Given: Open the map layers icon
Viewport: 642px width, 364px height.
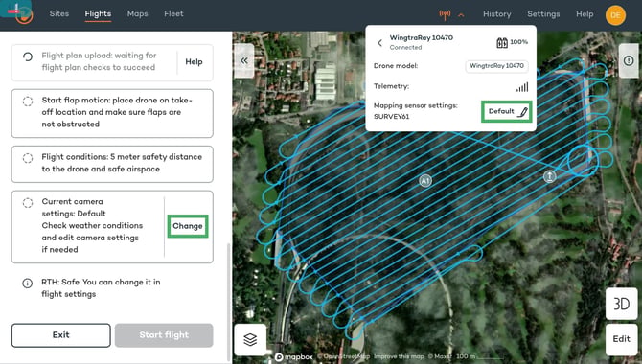Looking at the screenshot, I should (x=250, y=339).
